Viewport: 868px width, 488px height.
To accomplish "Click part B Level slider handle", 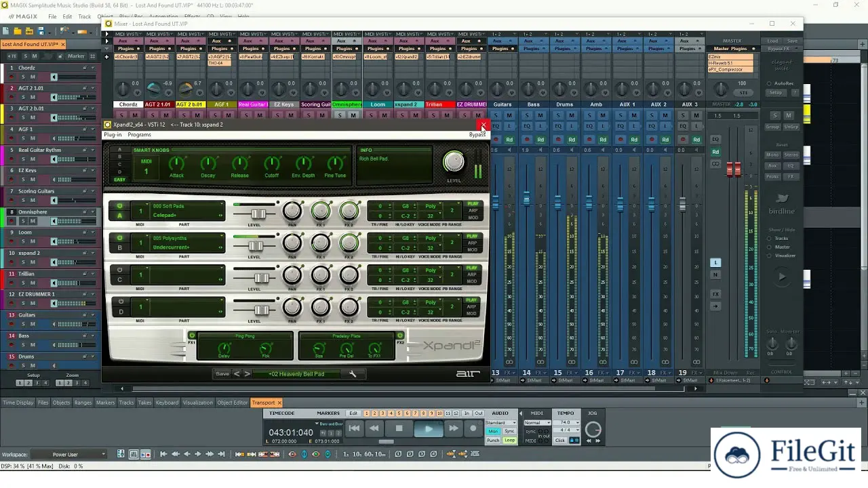I will point(256,246).
